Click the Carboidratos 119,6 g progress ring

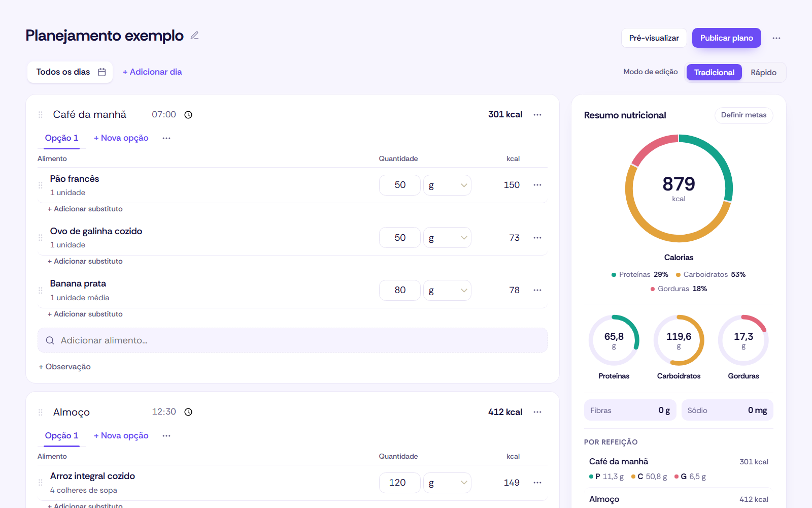point(679,340)
